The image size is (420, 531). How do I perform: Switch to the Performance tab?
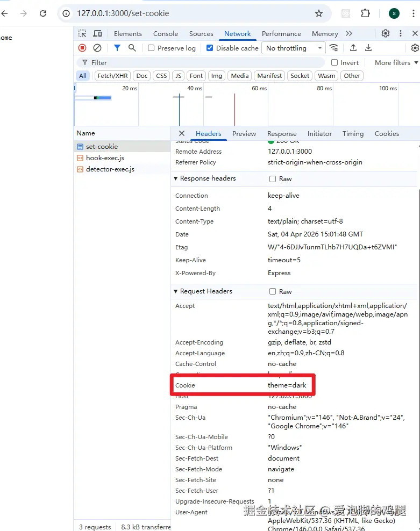(281, 33)
